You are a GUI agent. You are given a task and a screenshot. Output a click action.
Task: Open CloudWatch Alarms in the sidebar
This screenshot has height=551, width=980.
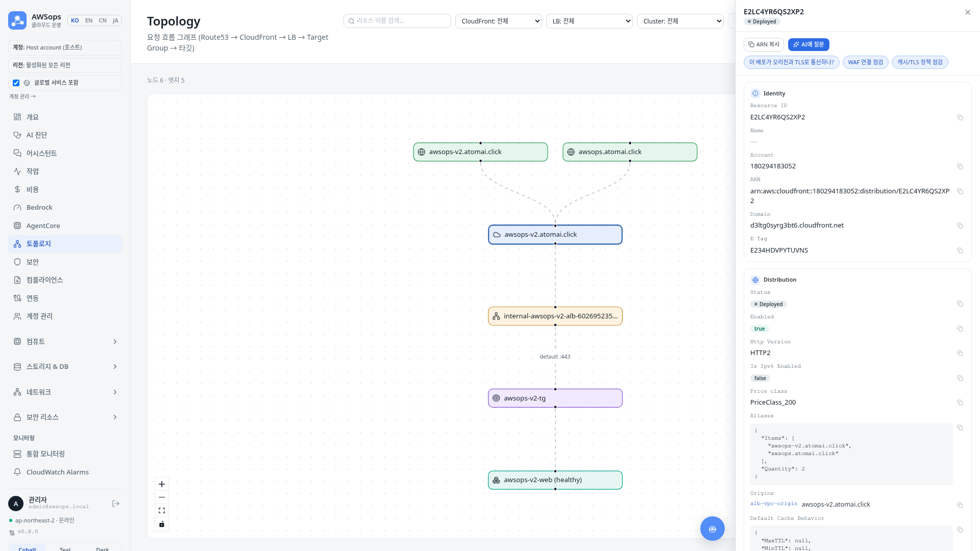tap(65, 472)
